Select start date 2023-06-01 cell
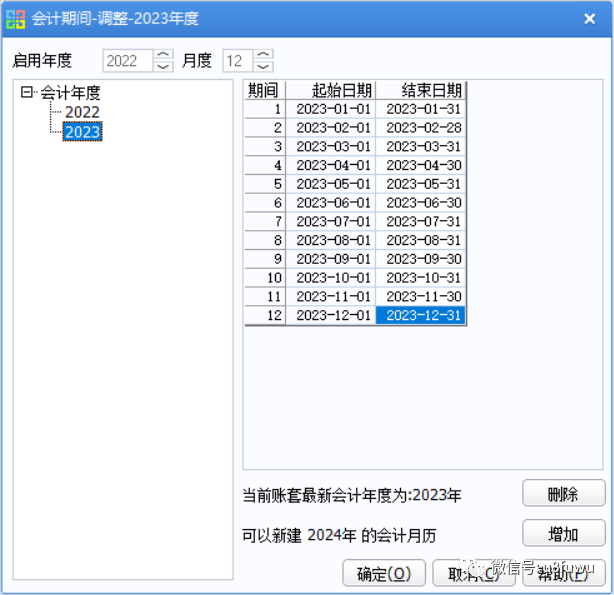Viewport: 614px width, 595px height. point(331,203)
